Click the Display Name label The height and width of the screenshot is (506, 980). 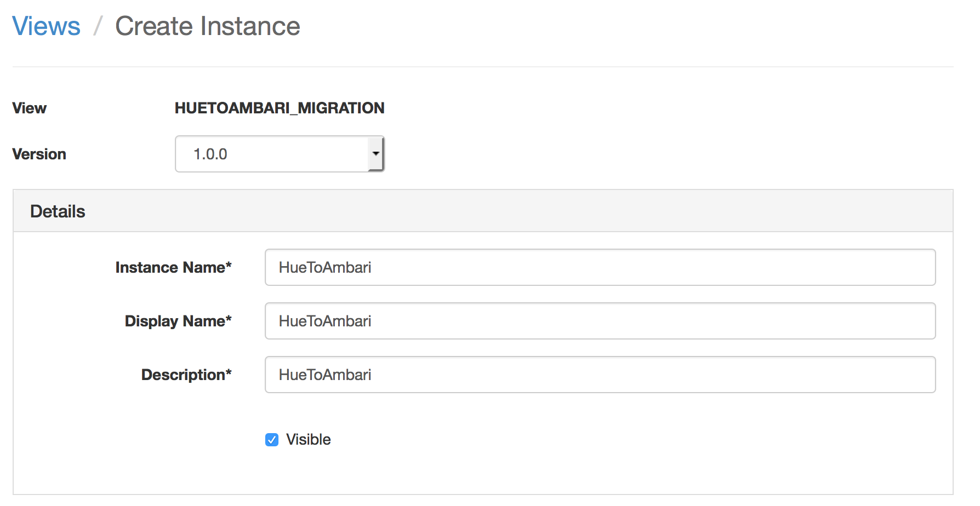(178, 321)
